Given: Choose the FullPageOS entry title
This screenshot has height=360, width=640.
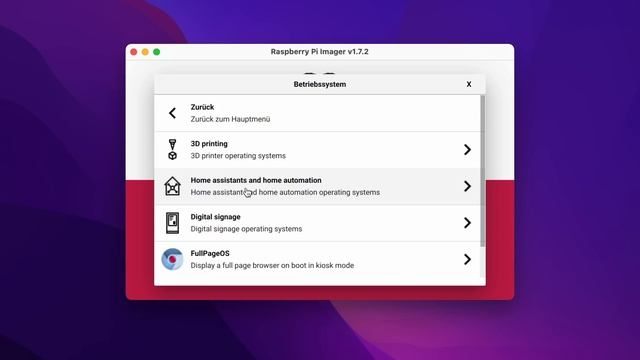Looking at the screenshot, I should (210, 253).
